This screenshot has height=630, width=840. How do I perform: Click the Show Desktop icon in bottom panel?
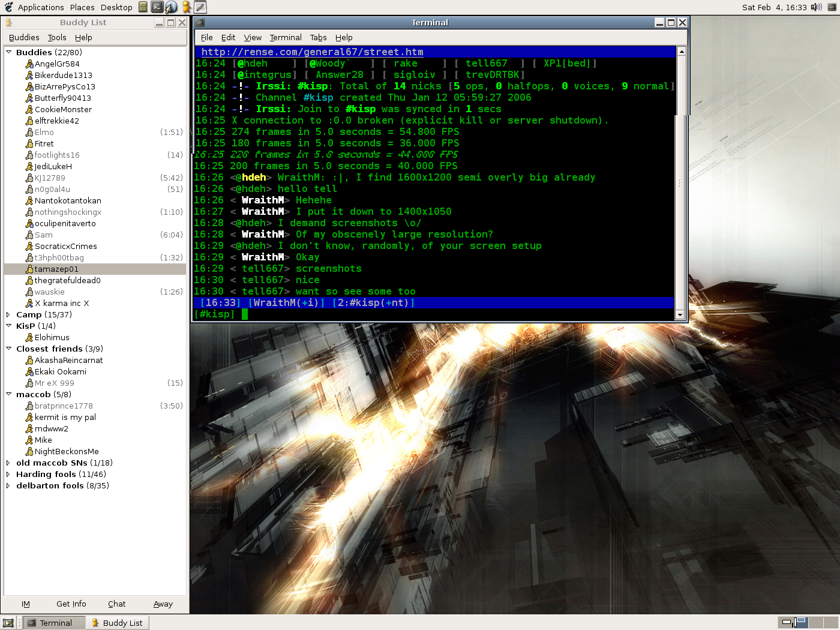pos(8,623)
